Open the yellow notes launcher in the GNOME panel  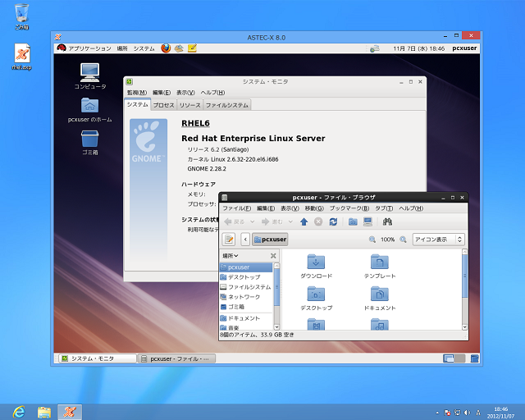[x=192, y=48]
